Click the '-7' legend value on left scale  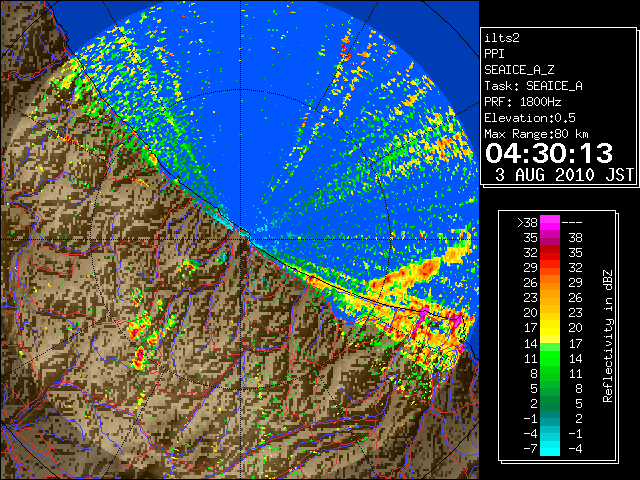(530, 448)
